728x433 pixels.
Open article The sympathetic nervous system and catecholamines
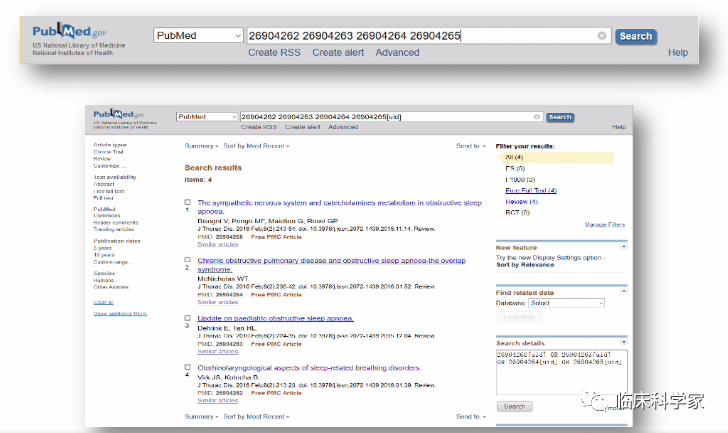coord(339,207)
